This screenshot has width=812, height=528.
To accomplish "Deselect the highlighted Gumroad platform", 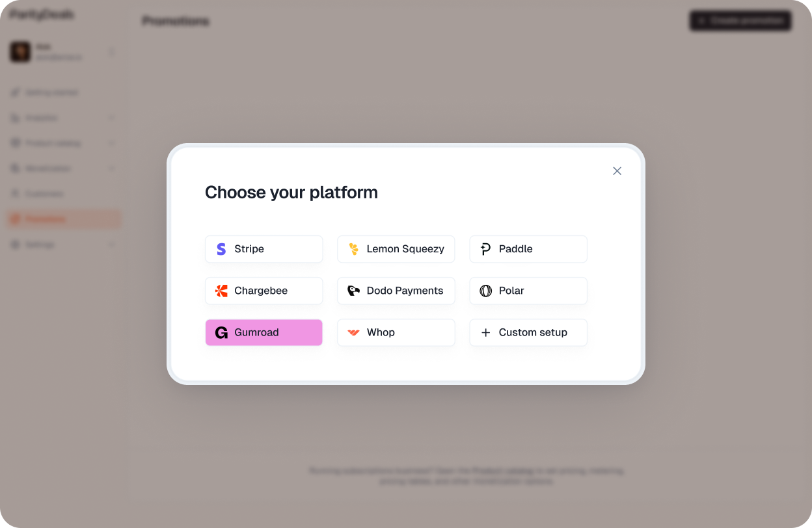I will click(x=264, y=332).
